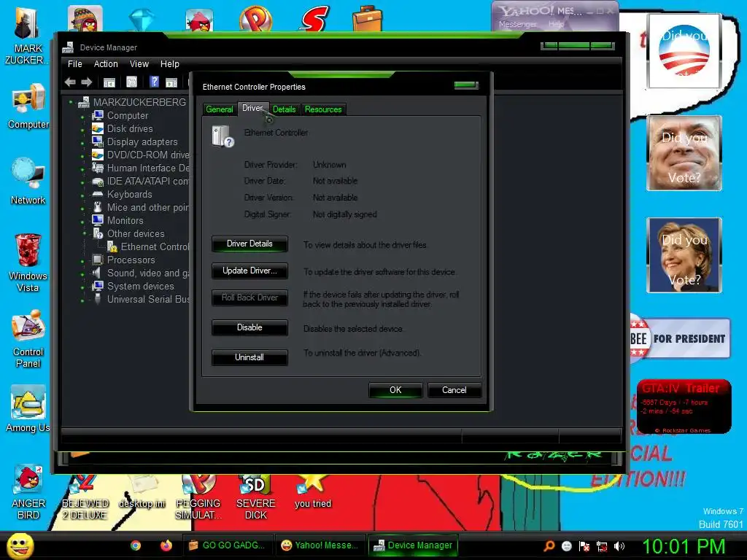Select the Display adapters tree icon
Image resolution: width=747 pixels, height=560 pixels.
pyautogui.click(x=98, y=141)
